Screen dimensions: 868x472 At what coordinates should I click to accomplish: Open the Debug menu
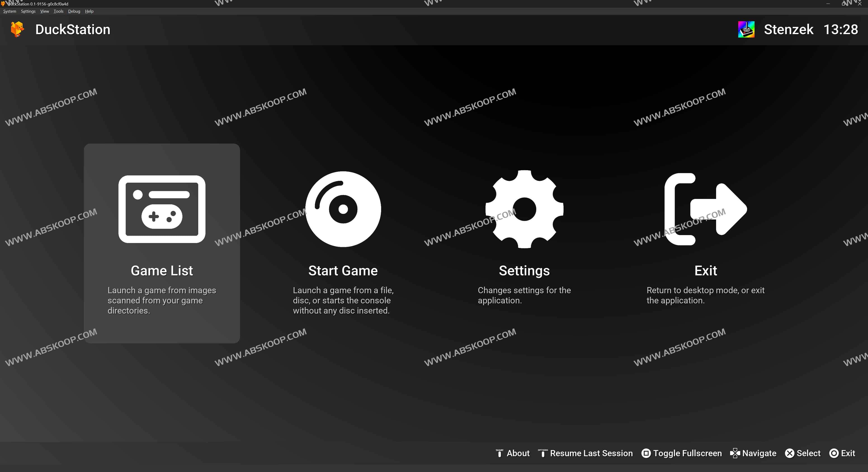tap(74, 11)
